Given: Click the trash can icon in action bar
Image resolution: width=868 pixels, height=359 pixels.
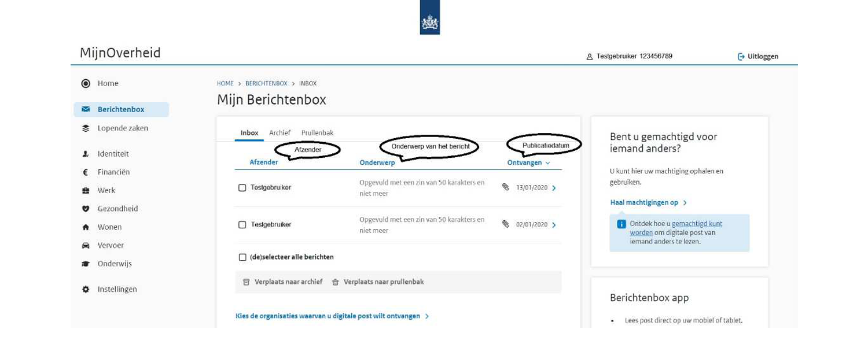Looking at the screenshot, I should pos(335,282).
